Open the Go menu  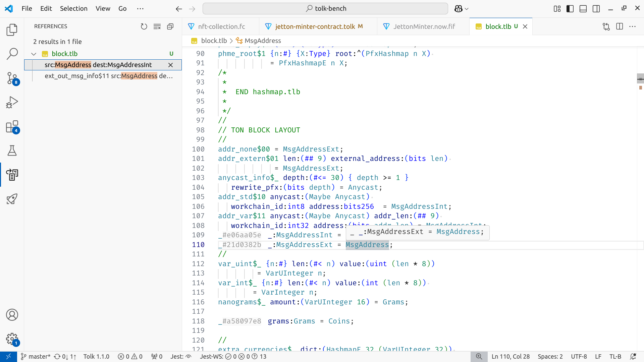click(122, 9)
